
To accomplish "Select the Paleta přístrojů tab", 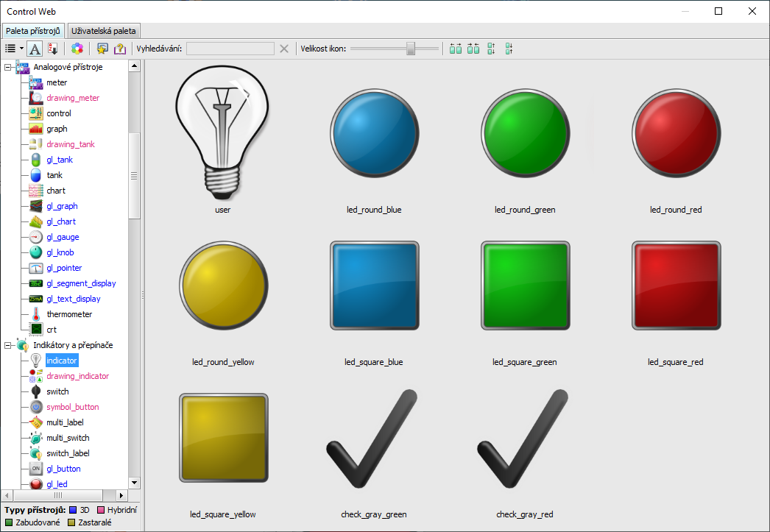I will 33,31.
